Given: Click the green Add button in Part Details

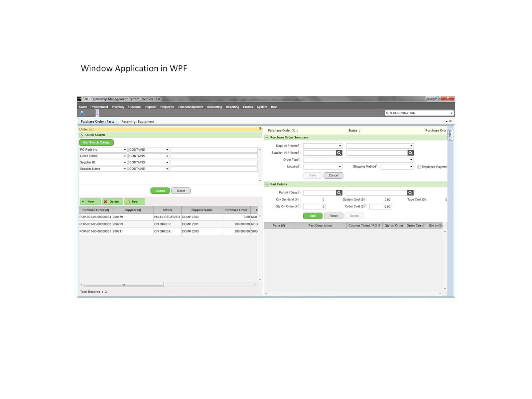Looking at the screenshot, I should (312, 216).
